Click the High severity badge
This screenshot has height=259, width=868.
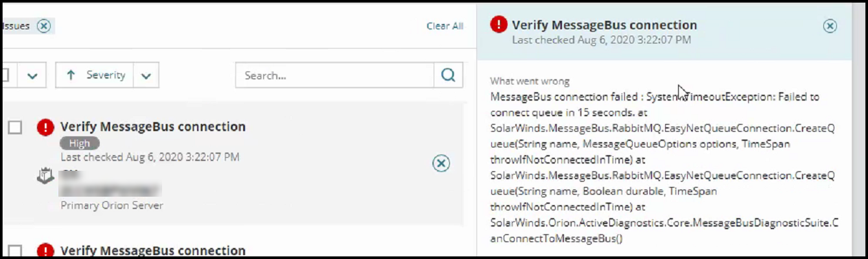[x=80, y=143]
